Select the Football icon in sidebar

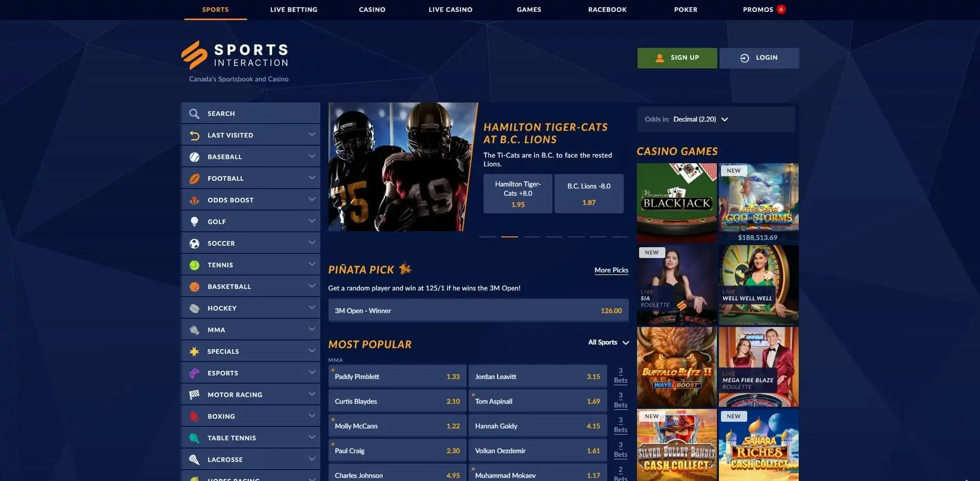[194, 178]
